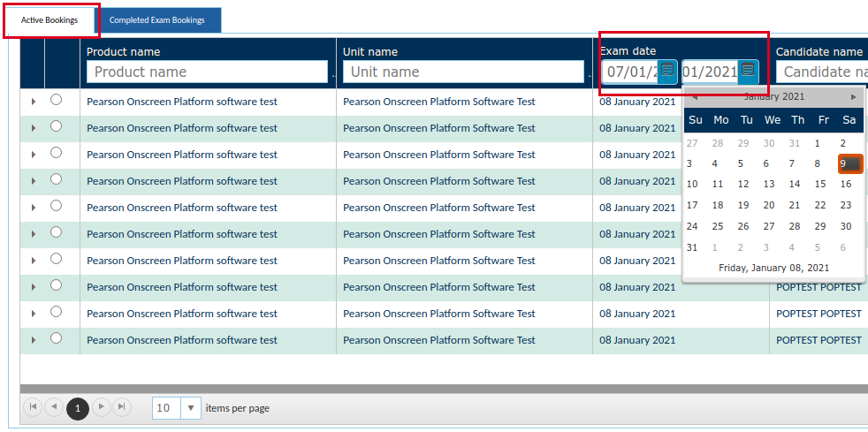
Task: Click the January 2021 calendar title
Action: pyautogui.click(x=773, y=96)
